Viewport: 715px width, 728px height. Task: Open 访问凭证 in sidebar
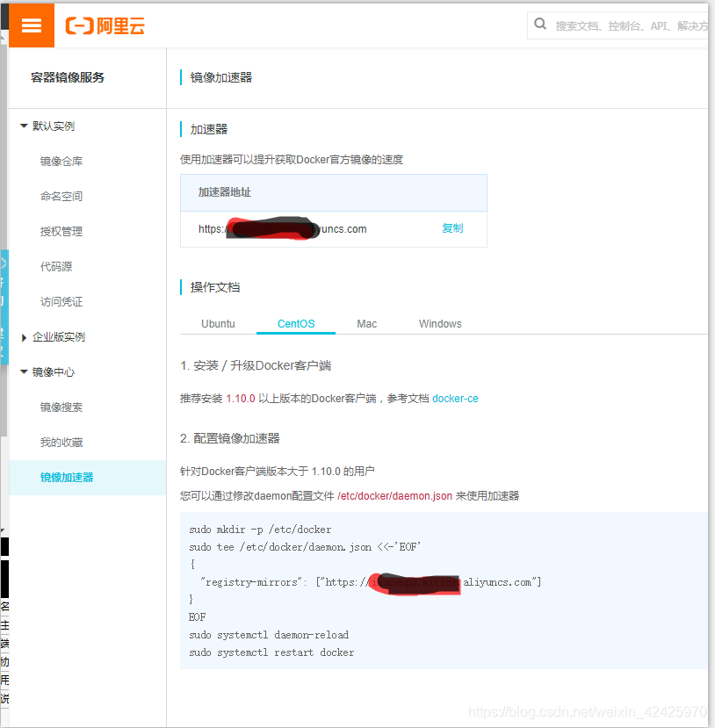click(61, 302)
